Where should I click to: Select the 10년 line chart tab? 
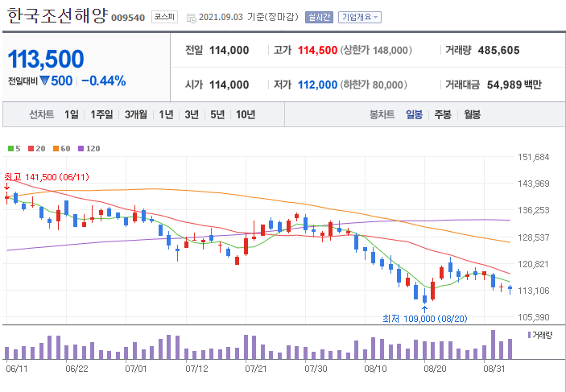tap(246, 115)
